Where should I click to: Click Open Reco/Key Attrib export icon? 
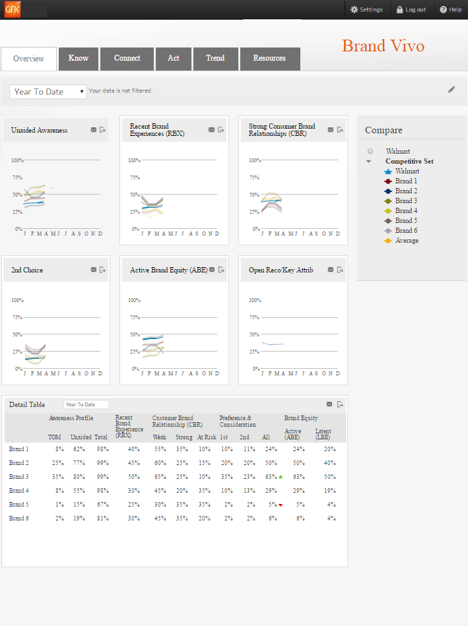pyautogui.click(x=340, y=270)
